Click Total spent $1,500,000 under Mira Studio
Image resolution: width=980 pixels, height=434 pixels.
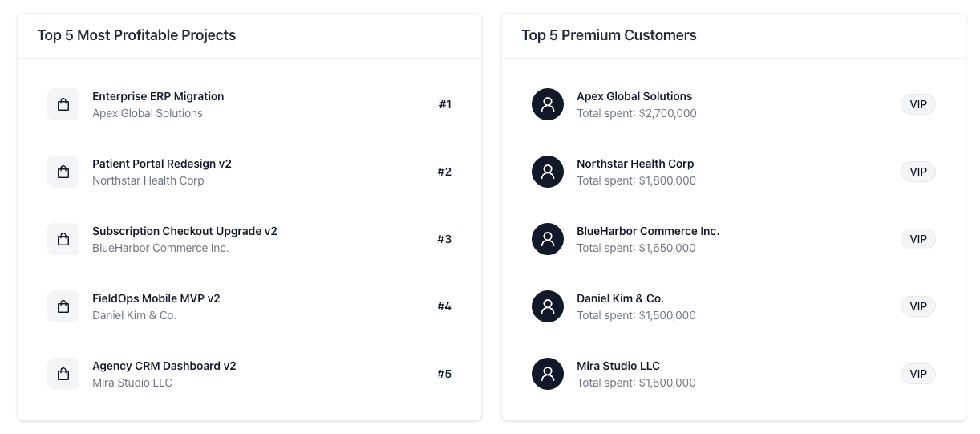[637, 383]
